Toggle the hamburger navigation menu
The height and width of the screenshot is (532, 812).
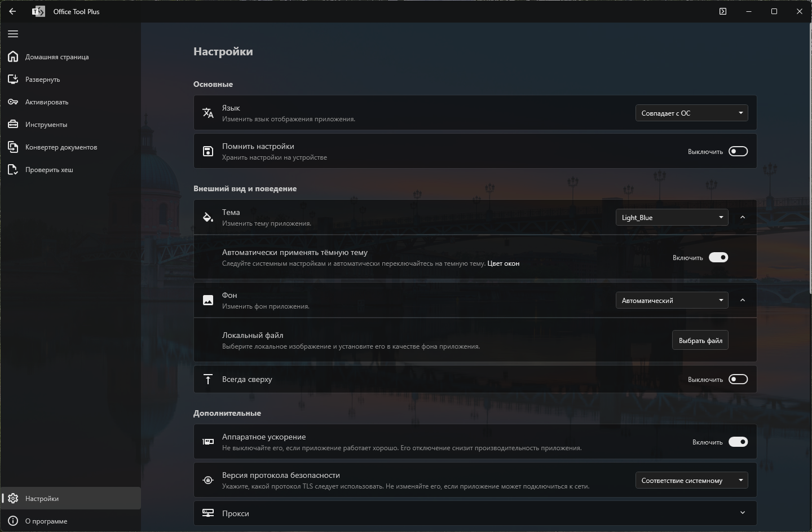point(13,34)
